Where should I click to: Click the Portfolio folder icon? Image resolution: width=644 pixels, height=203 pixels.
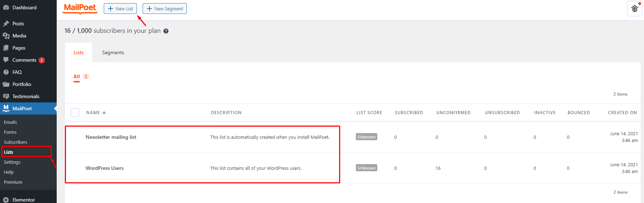point(6,84)
